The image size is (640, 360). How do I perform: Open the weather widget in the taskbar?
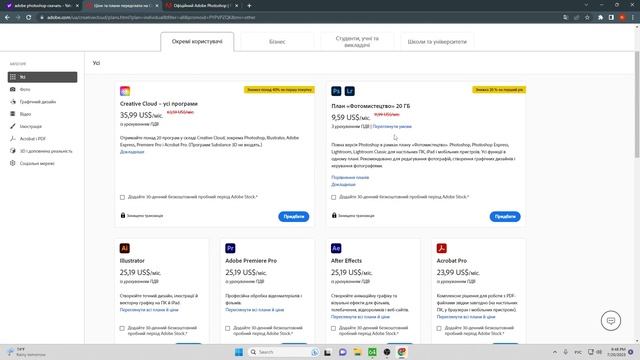[x=27, y=352]
